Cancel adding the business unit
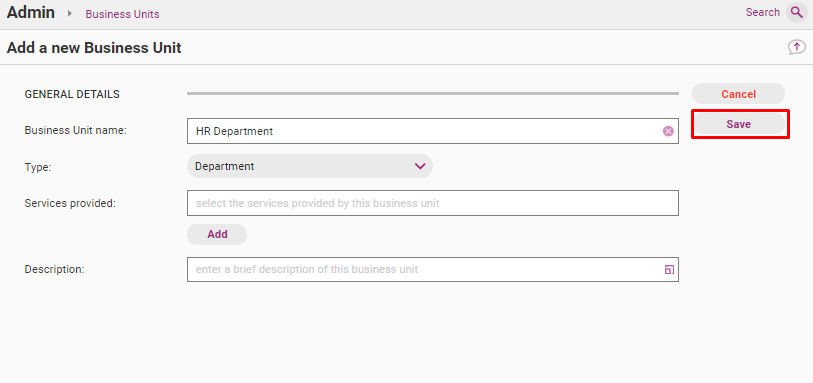The image size is (813, 383). [x=738, y=94]
